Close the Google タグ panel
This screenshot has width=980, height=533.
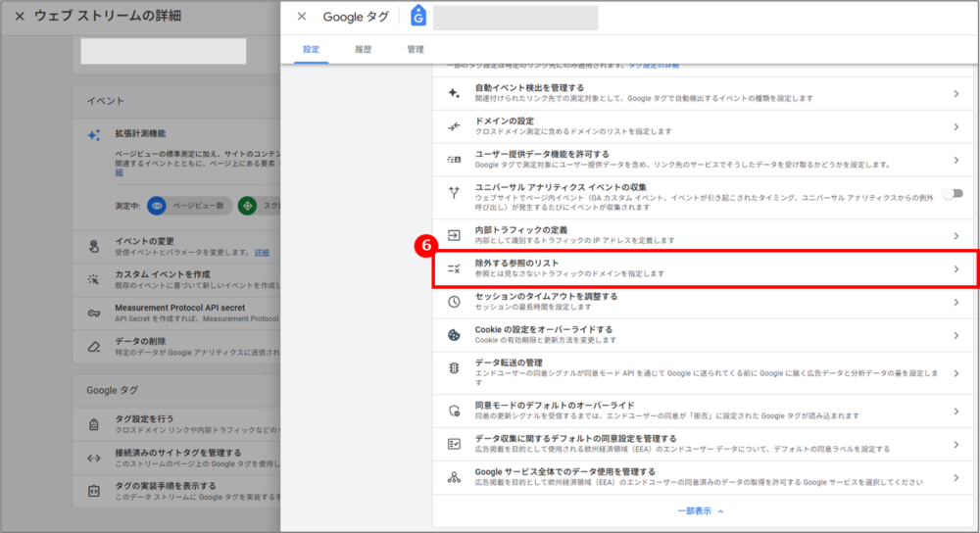(x=301, y=17)
